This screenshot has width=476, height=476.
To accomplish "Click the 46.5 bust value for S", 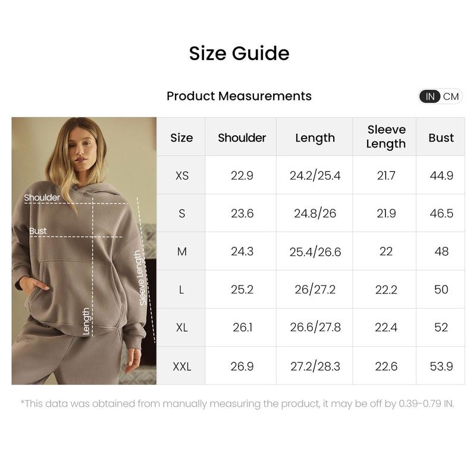I will point(441,214).
